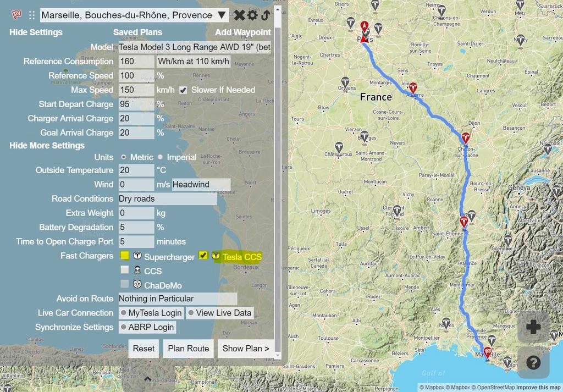This screenshot has width=563, height=392.
Task: Toggle the Slower If Needed checkbox
Action: [183, 90]
